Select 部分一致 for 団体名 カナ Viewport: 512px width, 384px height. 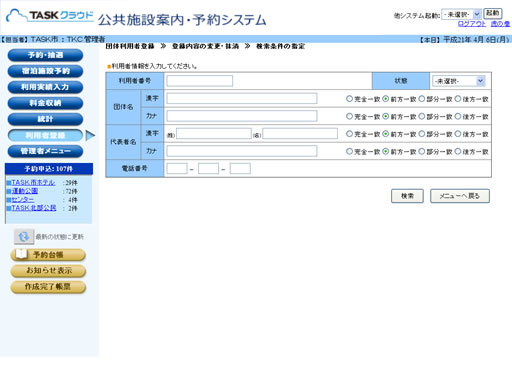click(x=422, y=116)
